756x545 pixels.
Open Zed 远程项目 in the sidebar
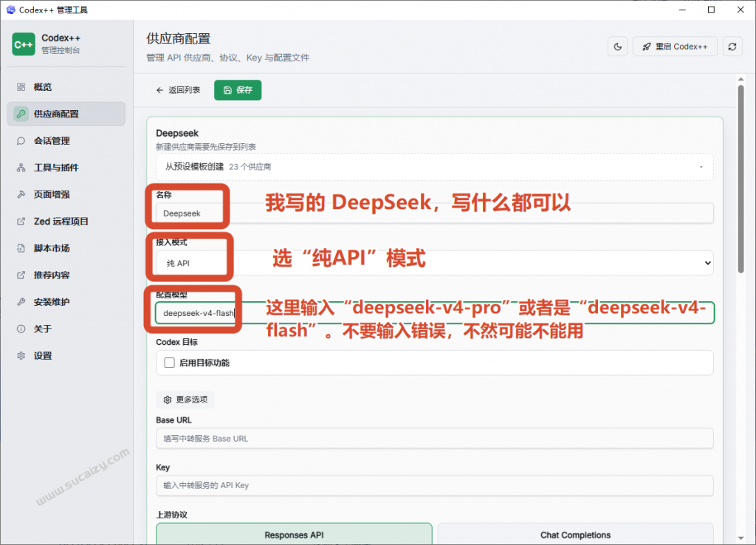coord(66,222)
